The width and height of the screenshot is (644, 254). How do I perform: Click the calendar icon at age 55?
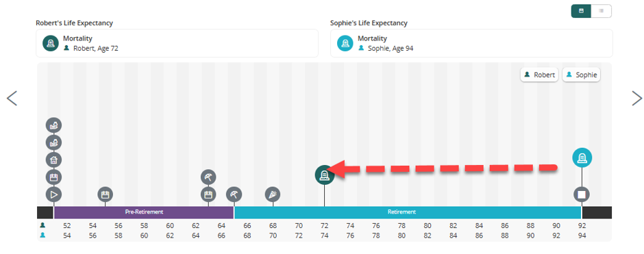pyautogui.click(x=105, y=194)
